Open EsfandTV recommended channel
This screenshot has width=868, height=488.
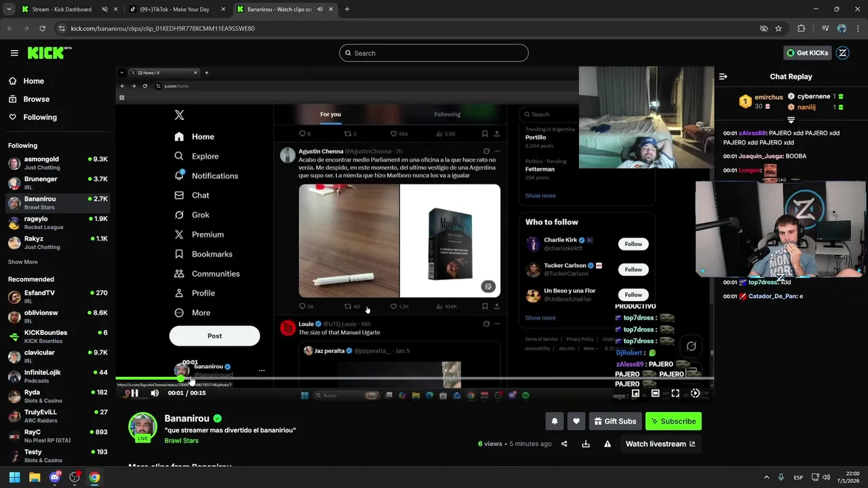[58, 297]
